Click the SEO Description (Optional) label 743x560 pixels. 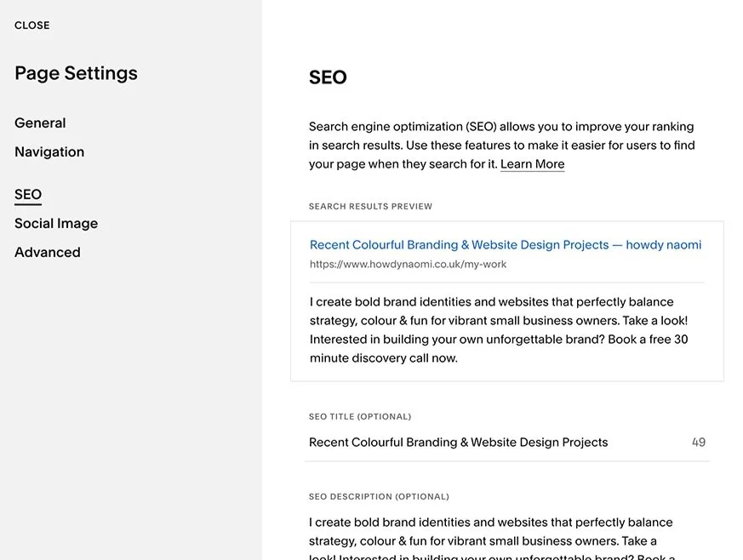379,497
